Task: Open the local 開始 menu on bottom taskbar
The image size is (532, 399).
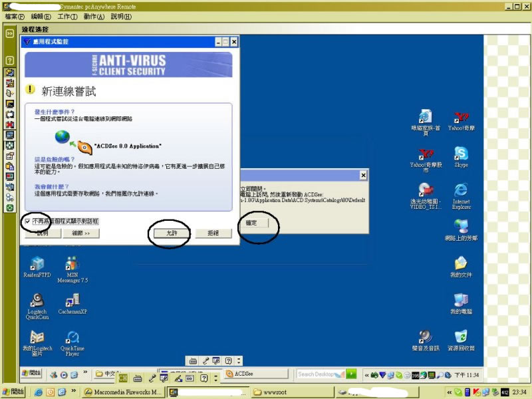Action: [x=13, y=392]
